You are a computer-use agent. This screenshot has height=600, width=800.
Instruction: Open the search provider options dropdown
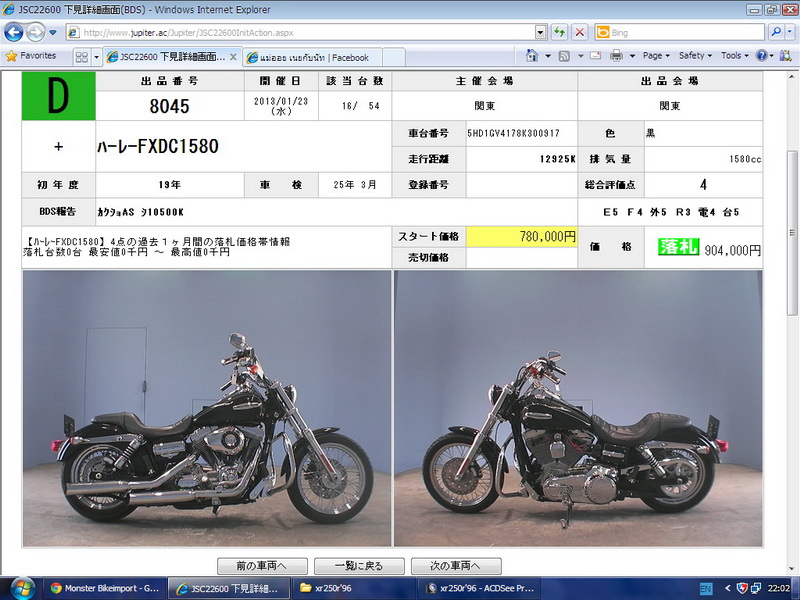point(789,32)
